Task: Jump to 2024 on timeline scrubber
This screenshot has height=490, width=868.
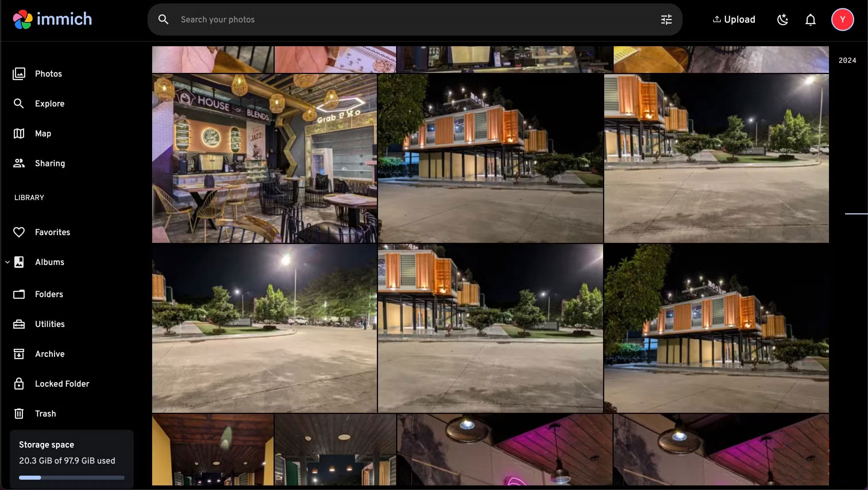Action: tap(847, 60)
